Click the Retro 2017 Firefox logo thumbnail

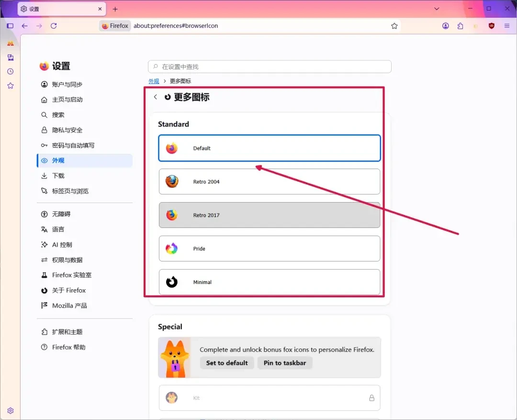172,215
